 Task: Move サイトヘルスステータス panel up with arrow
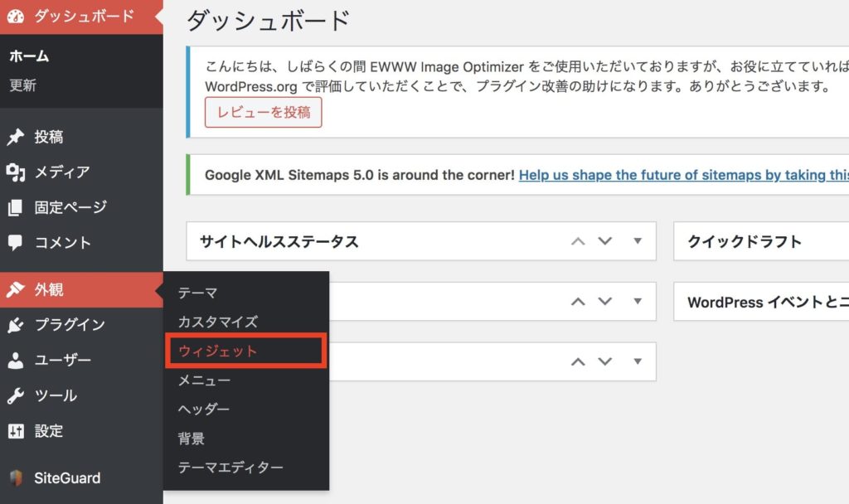coord(578,241)
